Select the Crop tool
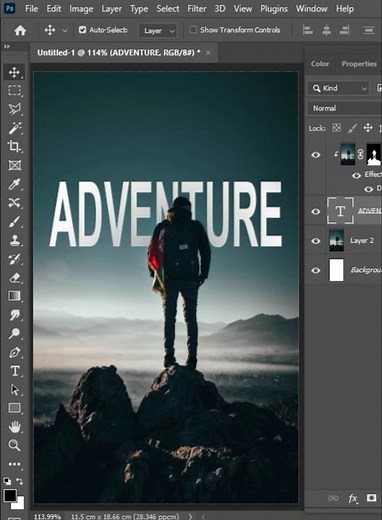The image size is (382, 520). tap(14, 146)
